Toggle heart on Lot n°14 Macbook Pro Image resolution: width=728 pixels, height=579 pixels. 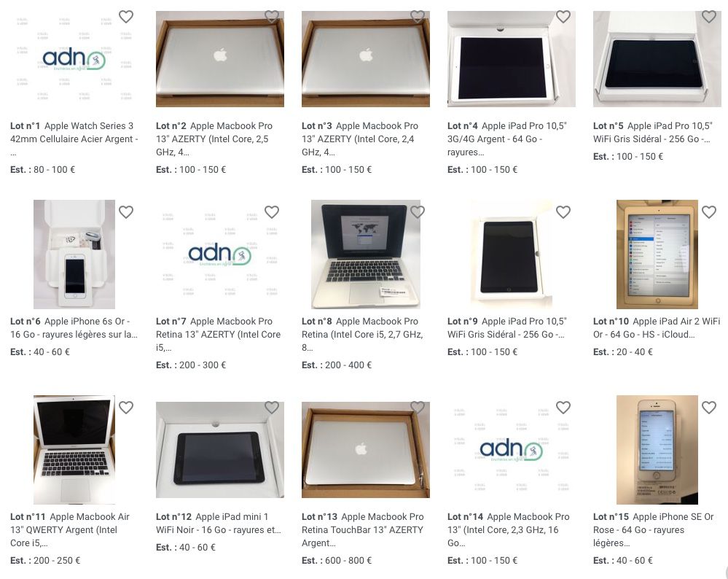tap(563, 408)
